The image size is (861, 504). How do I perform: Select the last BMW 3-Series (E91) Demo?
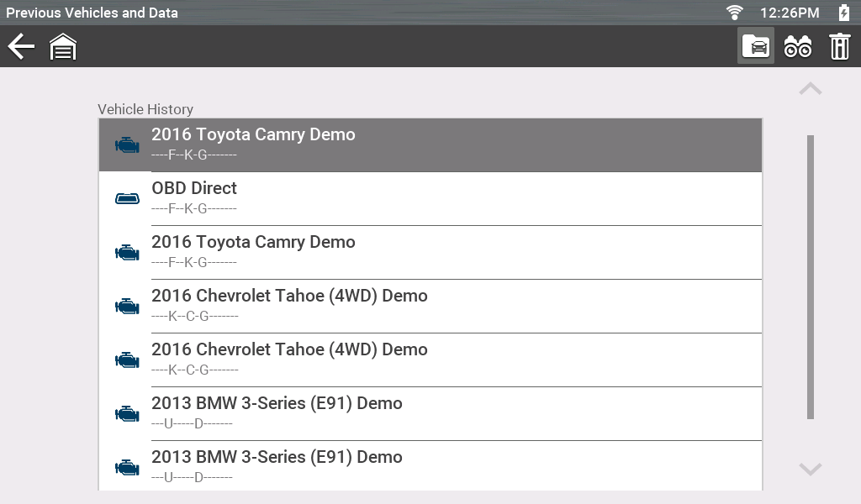pyautogui.click(x=430, y=466)
